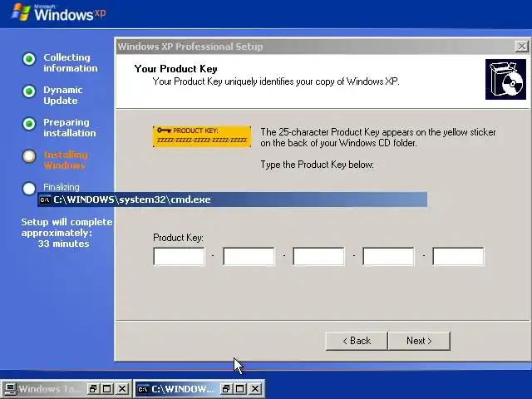
Task: Click the 'Product Key:' label
Action: 178,238
